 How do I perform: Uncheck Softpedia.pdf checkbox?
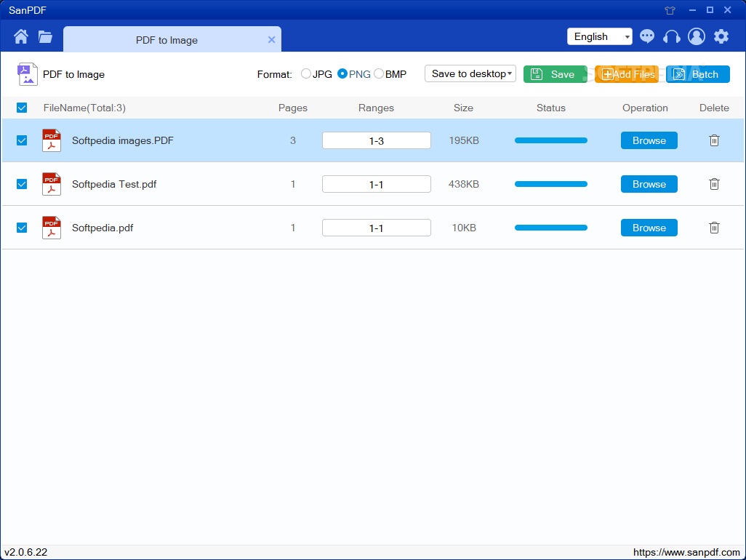(22, 228)
